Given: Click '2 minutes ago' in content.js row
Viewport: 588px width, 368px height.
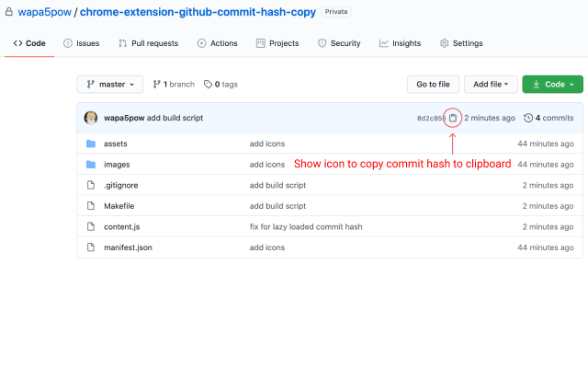Looking at the screenshot, I should [548, 227].
